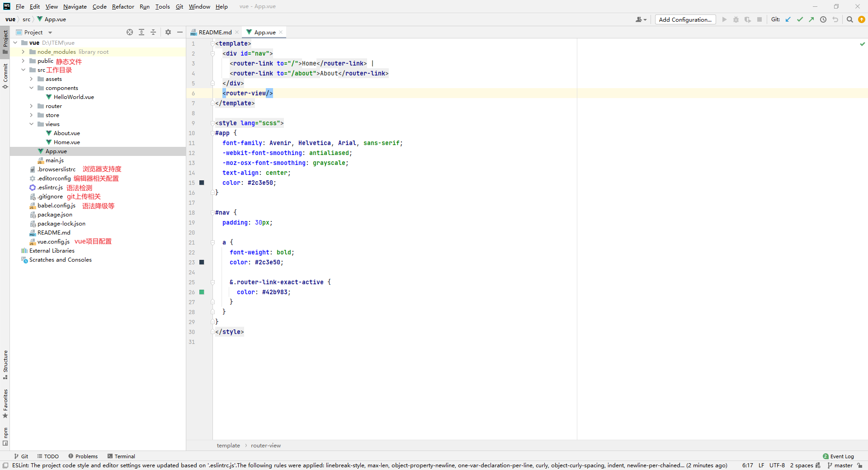
Task: Click the master git branch widget
Action: [840, 465]
